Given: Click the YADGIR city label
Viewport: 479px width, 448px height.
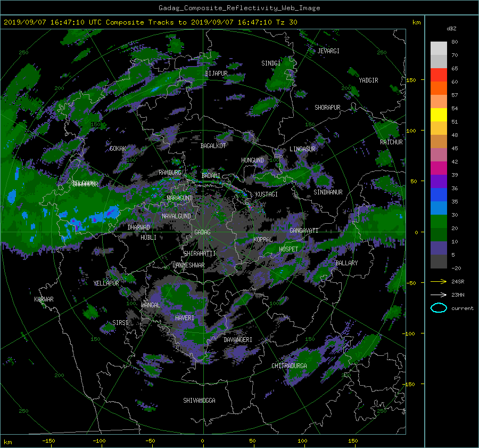Looking at the screenshot, I should [368, 80].
